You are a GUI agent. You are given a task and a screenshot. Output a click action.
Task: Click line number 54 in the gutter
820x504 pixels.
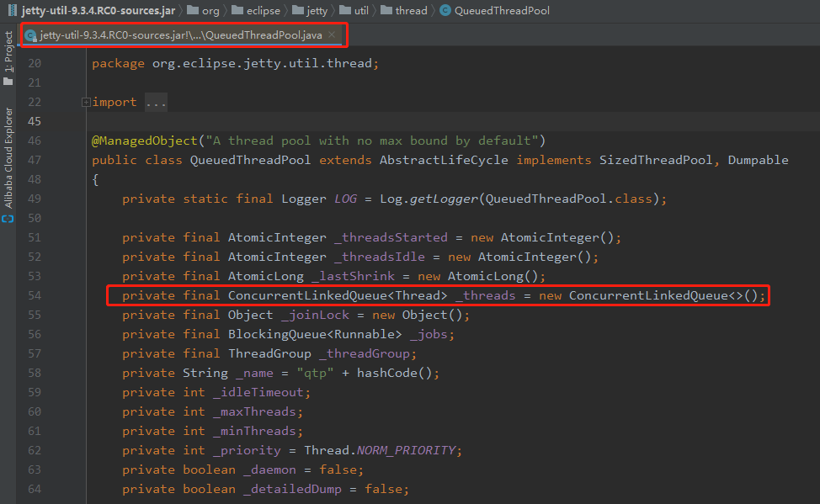point(35,295)
